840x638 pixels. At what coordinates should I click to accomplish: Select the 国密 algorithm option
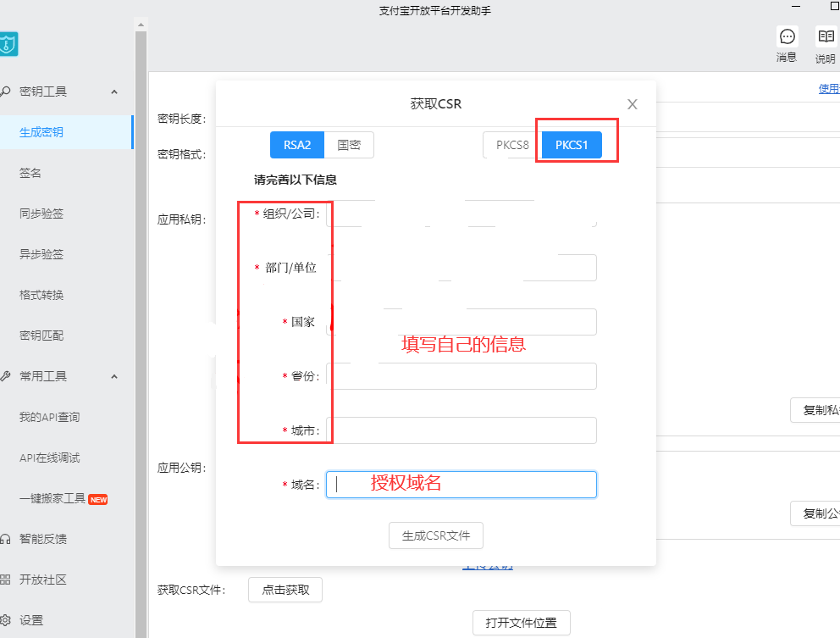point(349,145)
